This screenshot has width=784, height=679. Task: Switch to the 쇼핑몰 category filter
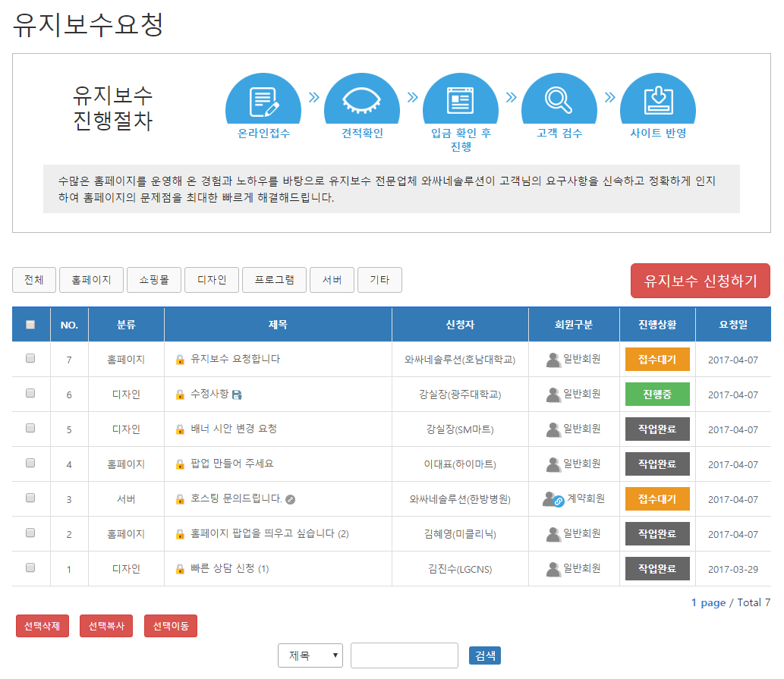coord(154,280)
